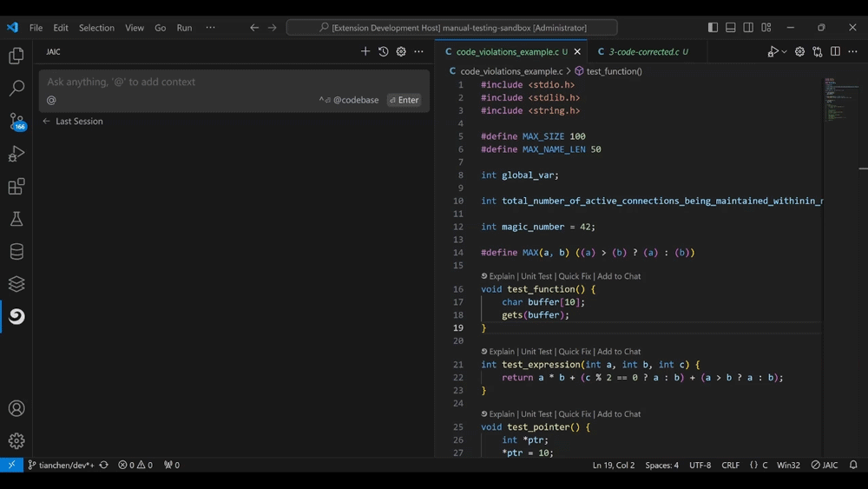
Task: Click Quick Fix above test_pointer
Action: pyautogui.click(x=575, y=414)
